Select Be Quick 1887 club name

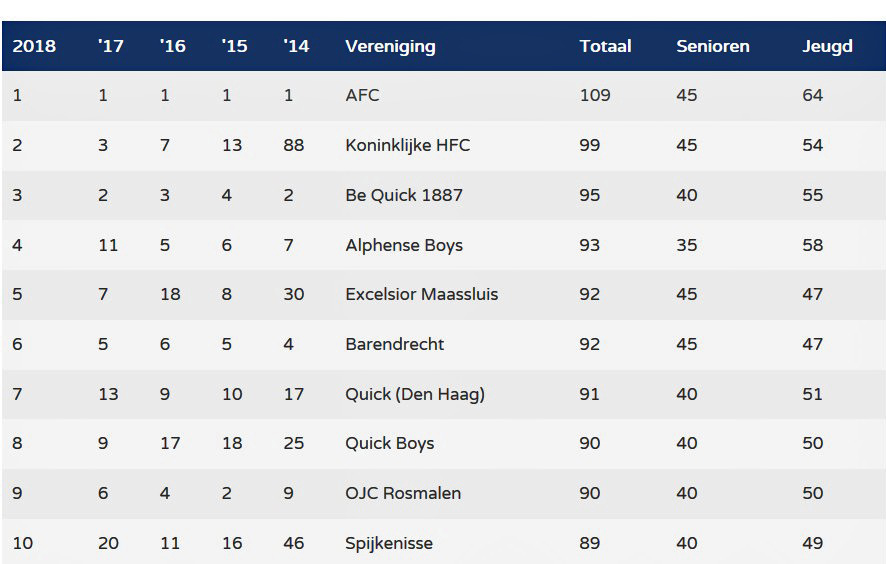click(403, 195)
